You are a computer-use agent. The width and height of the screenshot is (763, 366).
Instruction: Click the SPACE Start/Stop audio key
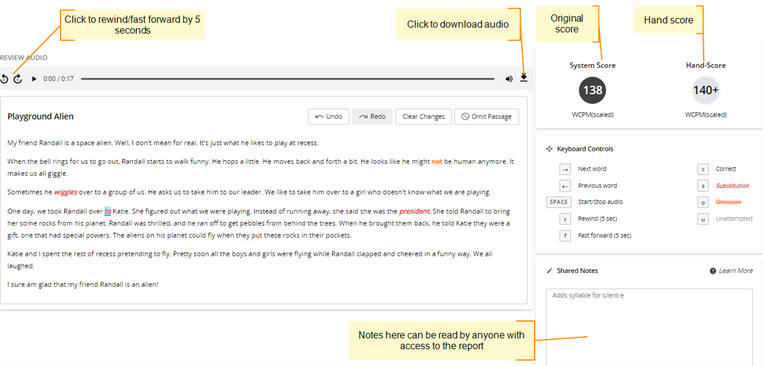(559, 202)
